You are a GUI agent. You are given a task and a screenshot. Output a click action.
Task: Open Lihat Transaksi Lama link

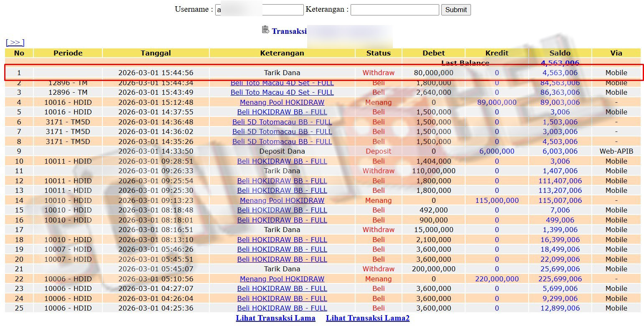tap(275, 318)
